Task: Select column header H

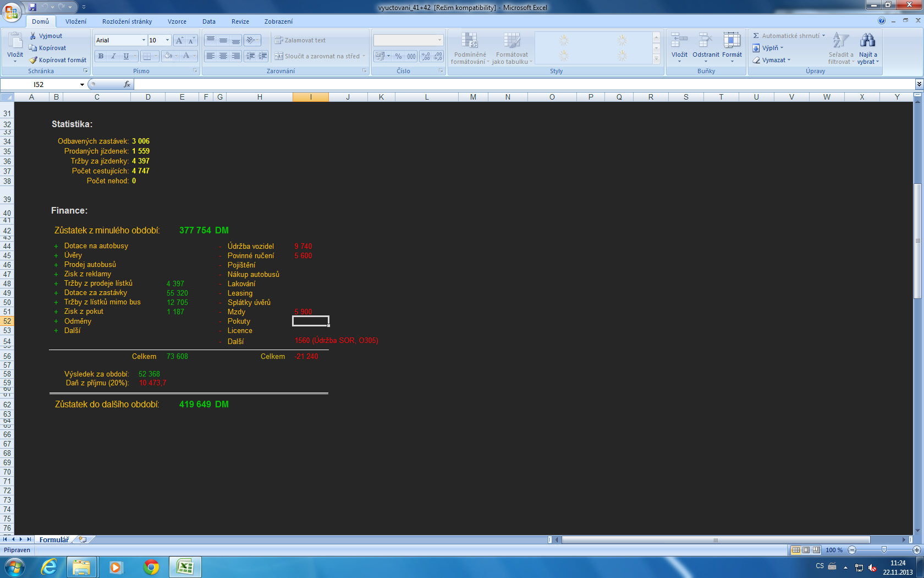Action: [x=259, y=97]
